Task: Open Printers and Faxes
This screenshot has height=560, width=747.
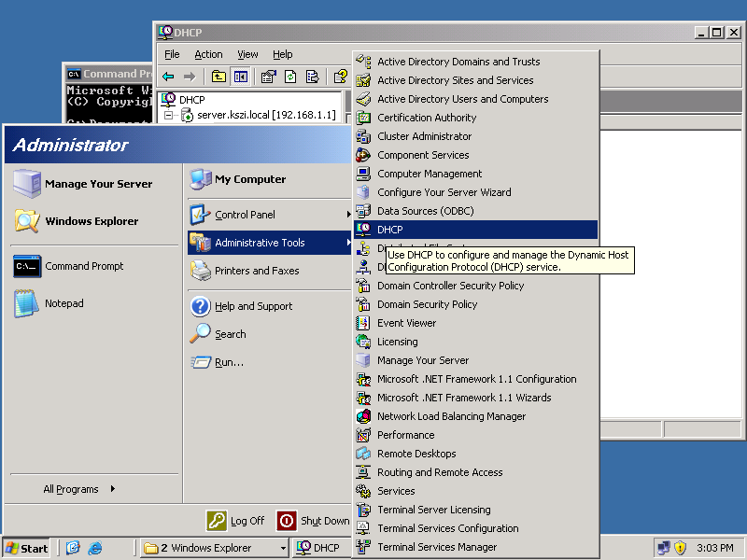Action: pos(271,271)
